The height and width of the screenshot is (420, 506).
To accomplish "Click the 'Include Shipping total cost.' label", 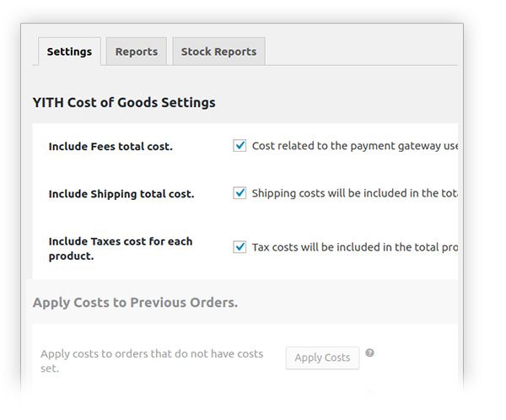I will point(121,194).
